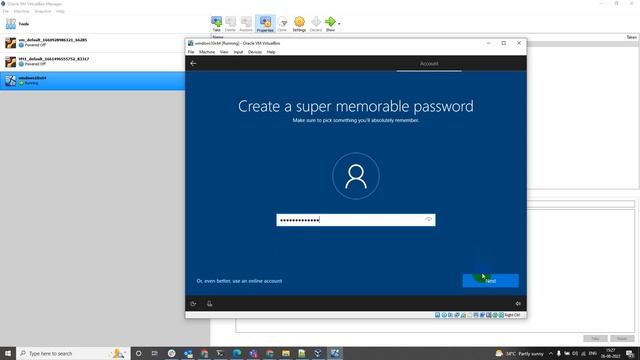Image resolution: width=640 pixels, height=360 pixels.
Task: Select the vm_default powered-off machine ending 64285
Action: click(92, 42)
